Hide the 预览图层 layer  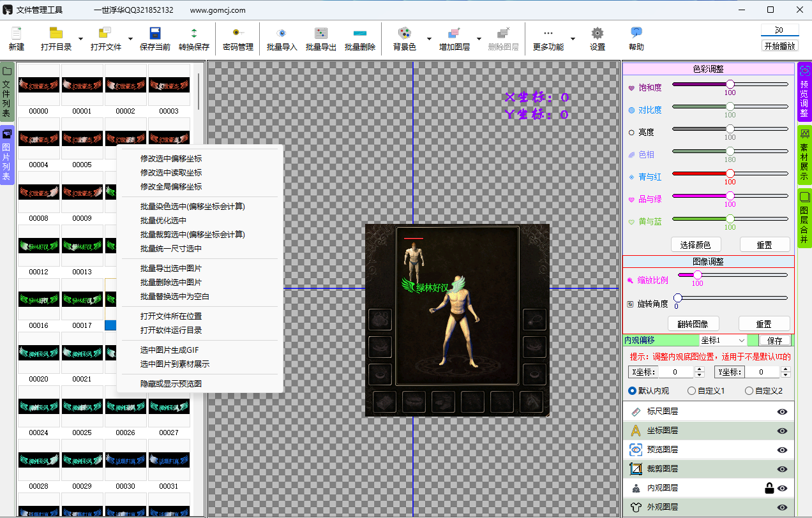point(782,450)
